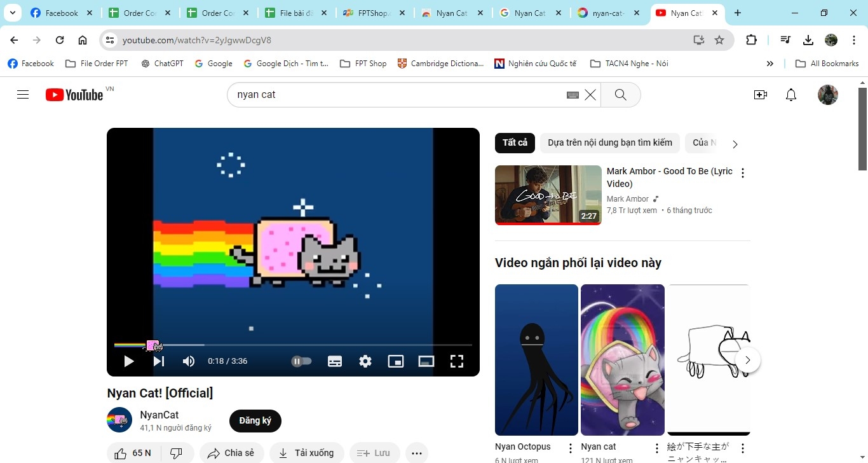This screenshot has height=463, width=868.
Task: Open the NyanCat channel name link
Action: 159,415
